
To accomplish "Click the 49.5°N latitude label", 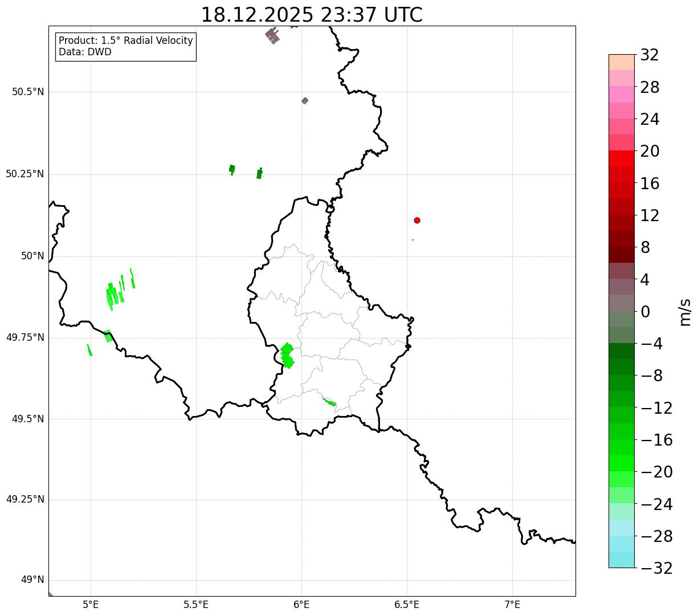I will (x=28, y=419).
